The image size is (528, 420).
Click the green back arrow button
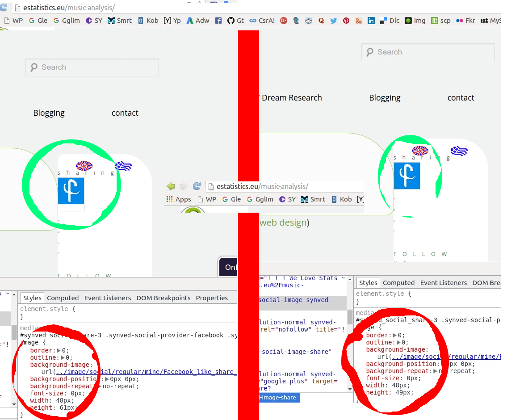(171, 186)
